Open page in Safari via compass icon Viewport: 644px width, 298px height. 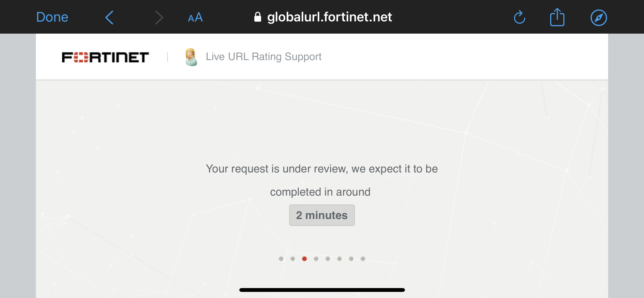(x=598, y=18)
